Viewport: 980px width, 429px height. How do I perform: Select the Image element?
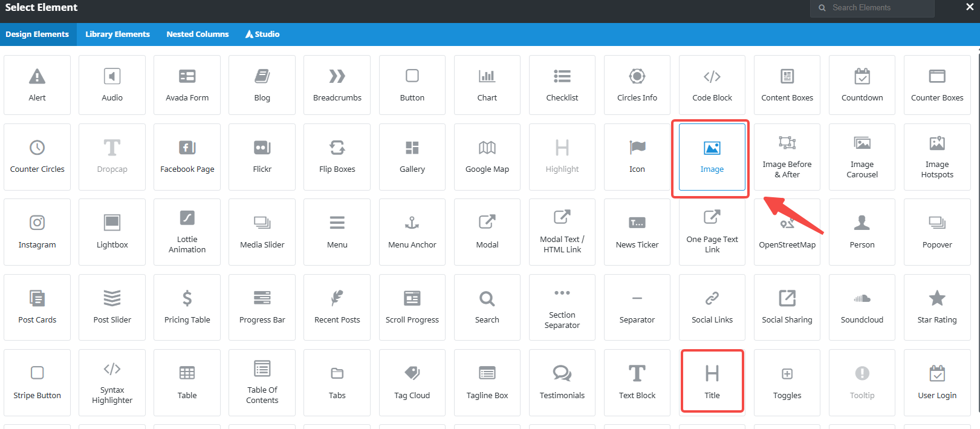click(712, 157)
